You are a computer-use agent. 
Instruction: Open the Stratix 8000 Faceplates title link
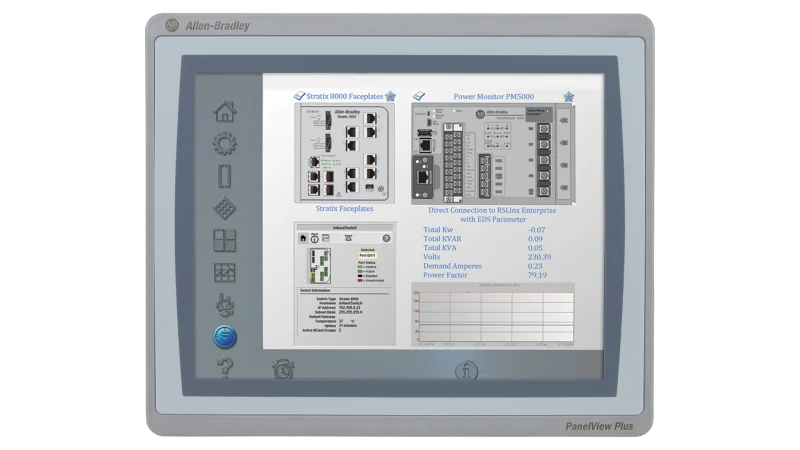pyautogui.click(x=345, y=96)
